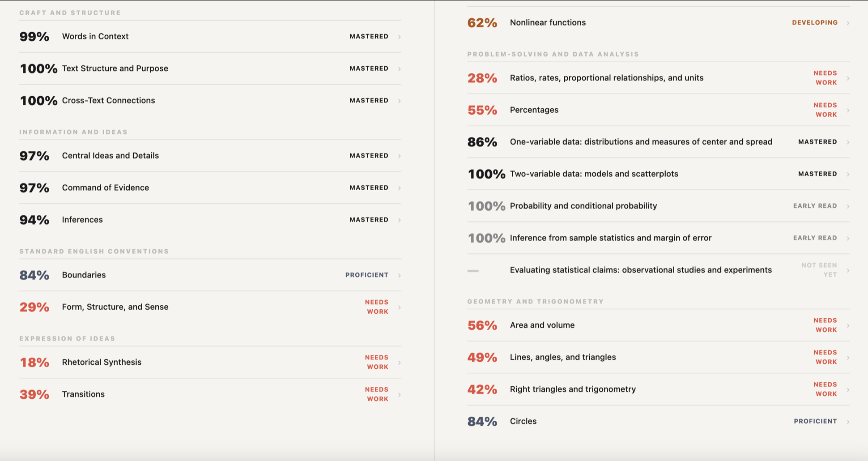Expand the Words in Context chevron

(x=399, y=37)
